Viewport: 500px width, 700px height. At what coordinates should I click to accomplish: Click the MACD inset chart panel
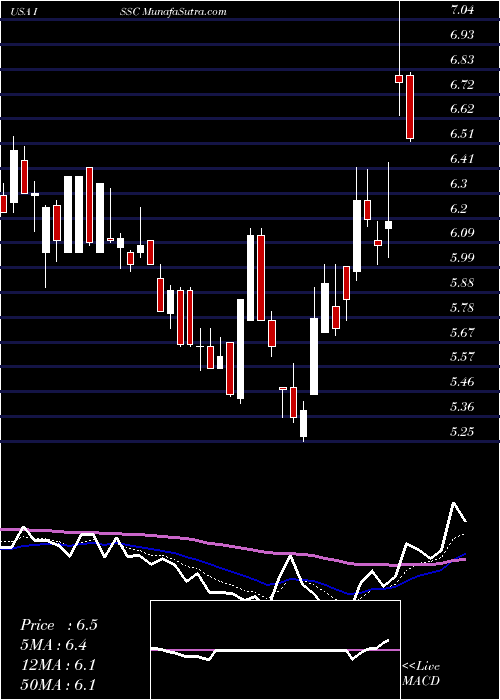point(275,650)
